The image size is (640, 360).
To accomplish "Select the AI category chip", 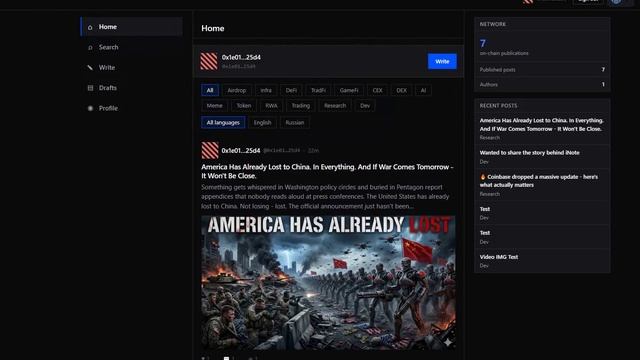I will [423, 90].
